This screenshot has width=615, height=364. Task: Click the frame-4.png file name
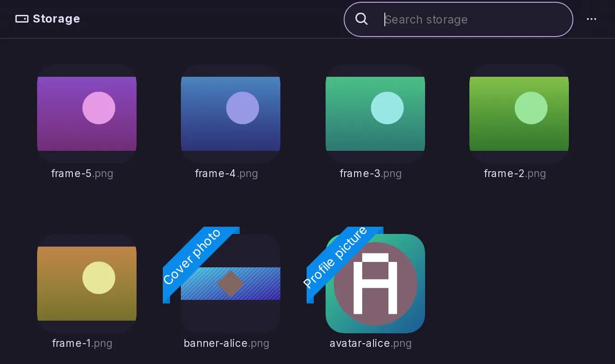pyautogui.click(x=227, y=173)
